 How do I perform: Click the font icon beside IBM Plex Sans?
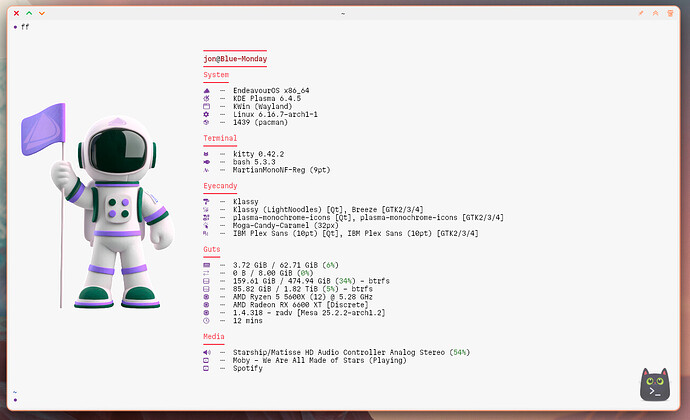[x=206, y=233]
